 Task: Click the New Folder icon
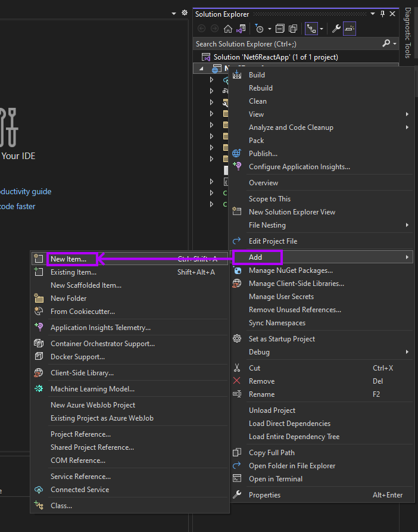[x=39, y=298]
